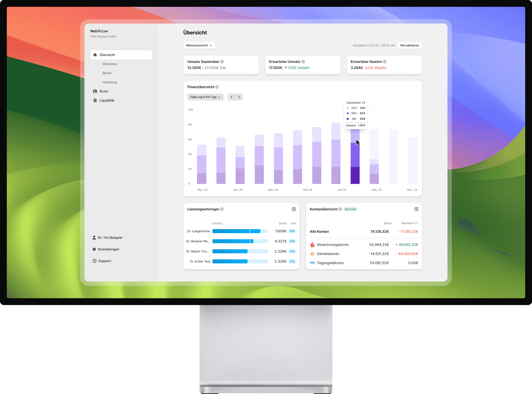Image resolution: width=532 pixels, height=394 pixels.
Task: Click info icon next to Finanzübersicht
Action: [x=217, y=87]
